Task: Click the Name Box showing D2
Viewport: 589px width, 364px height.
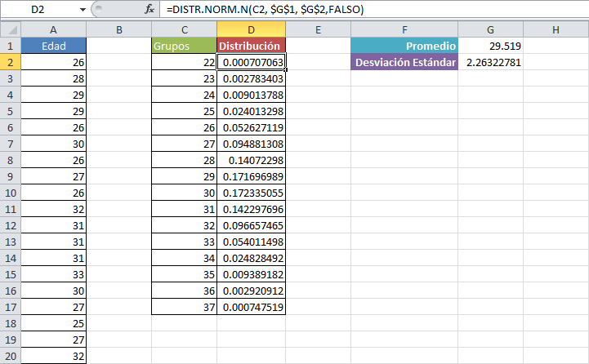Action: coord(39,10)
